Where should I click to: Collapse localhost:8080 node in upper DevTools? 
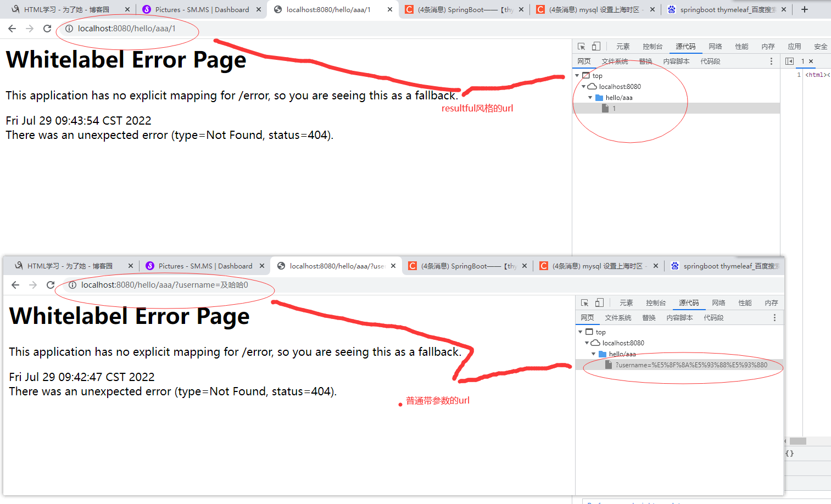584,87
